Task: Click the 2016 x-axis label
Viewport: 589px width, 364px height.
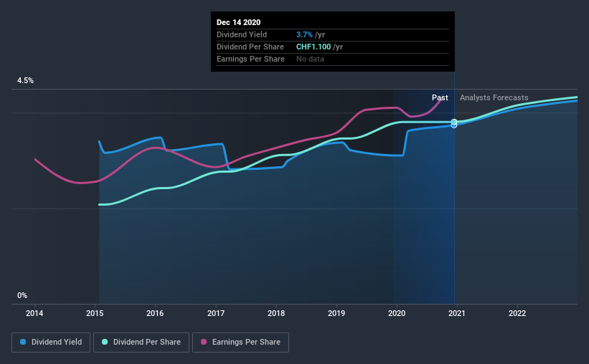Action: tap(155, 313)
